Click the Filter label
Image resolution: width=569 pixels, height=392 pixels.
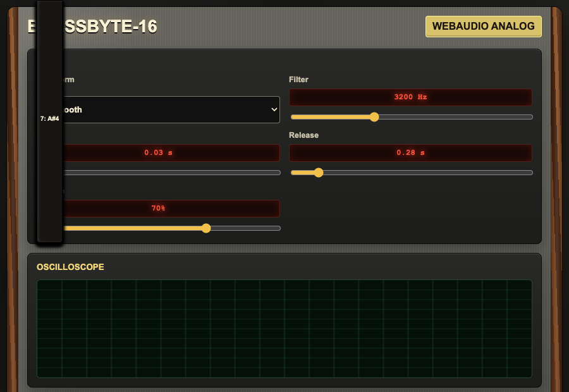(298, 80)
